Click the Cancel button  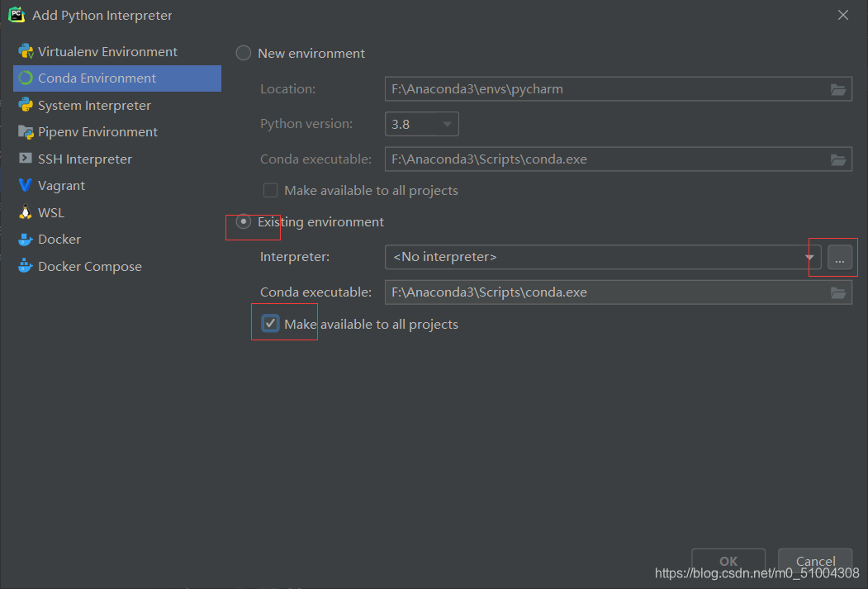point(815,561)
